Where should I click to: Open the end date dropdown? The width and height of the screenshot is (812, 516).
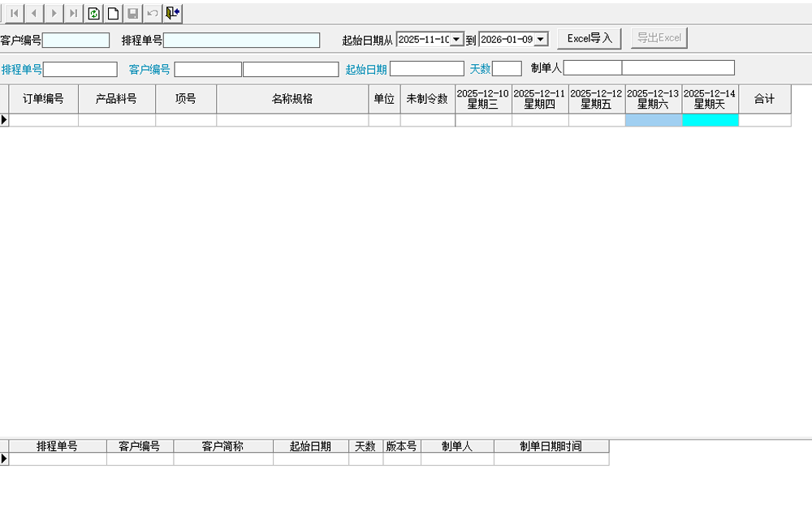coord(541,39)
